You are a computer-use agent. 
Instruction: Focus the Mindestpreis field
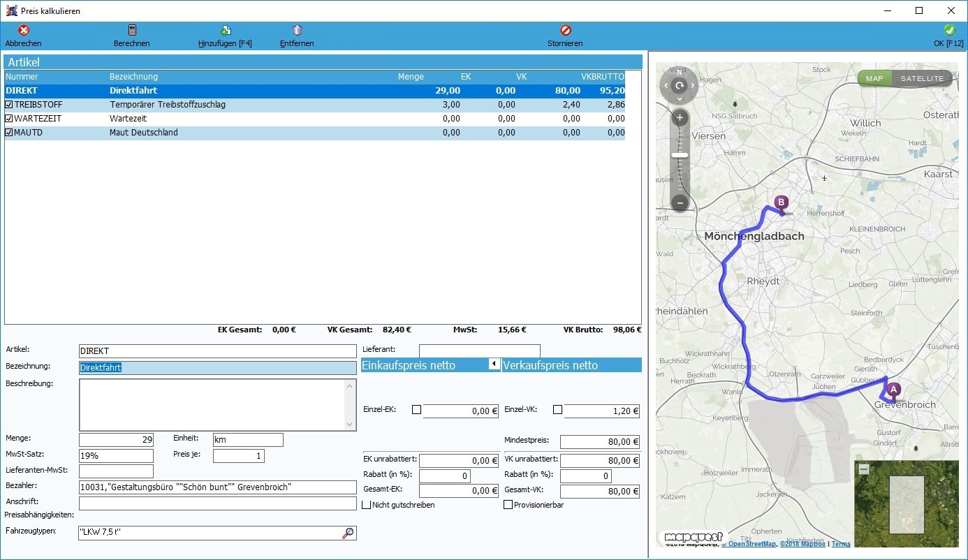600,442
